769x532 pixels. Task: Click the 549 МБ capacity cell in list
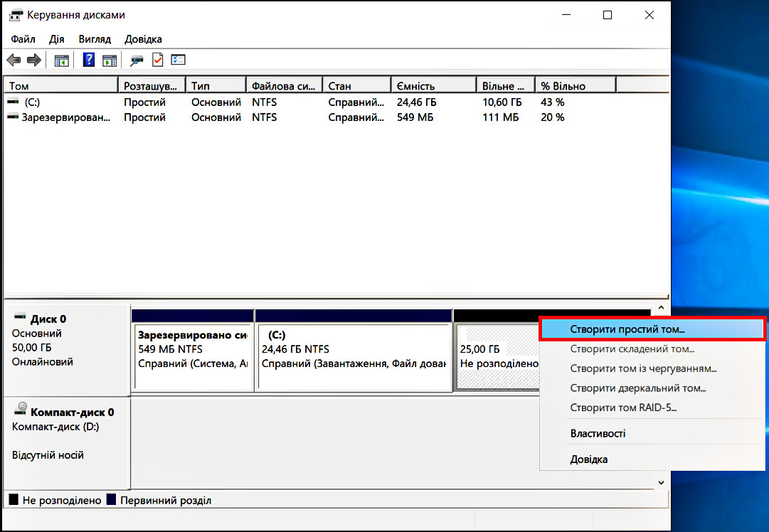click(415, 117)
